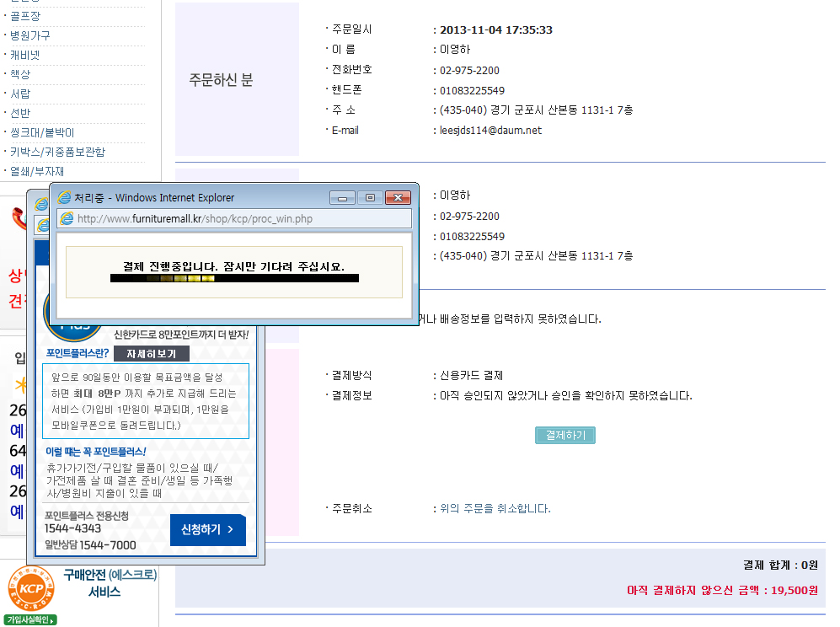This screenshot has height=627, width=840.
Task: Select the 서랍 category
Action: 20,94
